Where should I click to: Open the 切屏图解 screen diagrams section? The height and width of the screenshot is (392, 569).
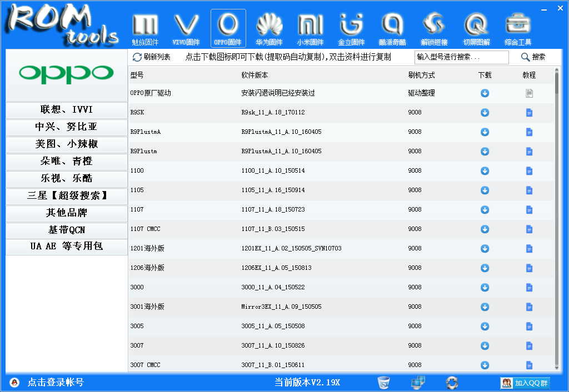tap(476, 29)
